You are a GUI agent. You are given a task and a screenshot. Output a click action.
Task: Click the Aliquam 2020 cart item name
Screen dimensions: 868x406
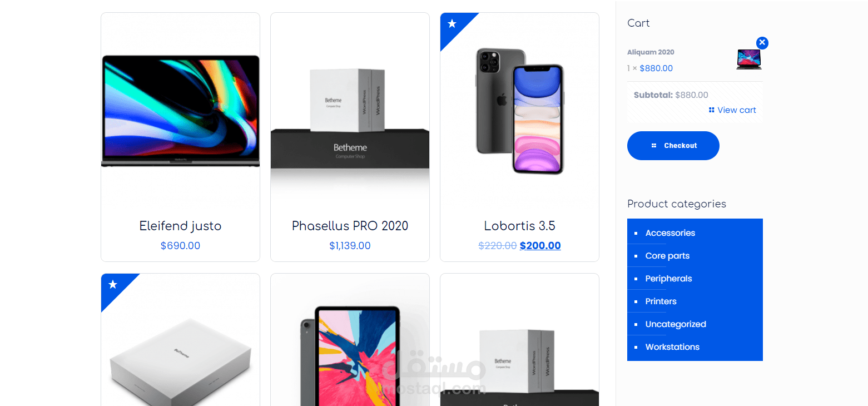pos(651,52)
